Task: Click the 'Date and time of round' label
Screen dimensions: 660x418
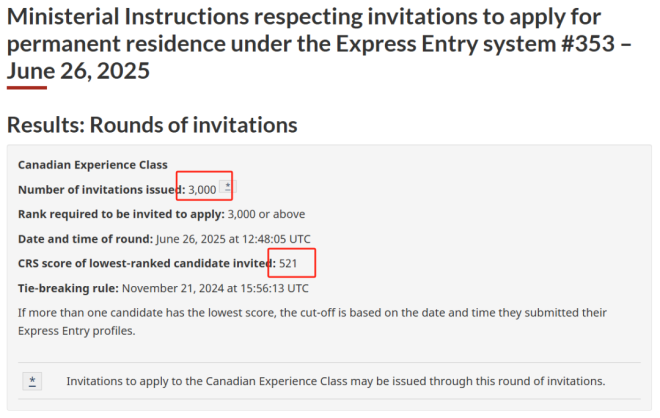Action: tap(85, 239)
